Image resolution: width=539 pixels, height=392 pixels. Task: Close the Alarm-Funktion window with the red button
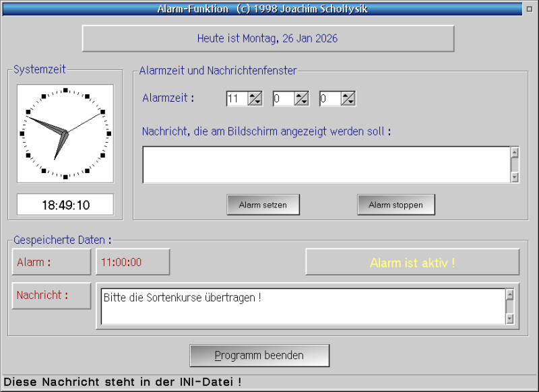[529, 9]
